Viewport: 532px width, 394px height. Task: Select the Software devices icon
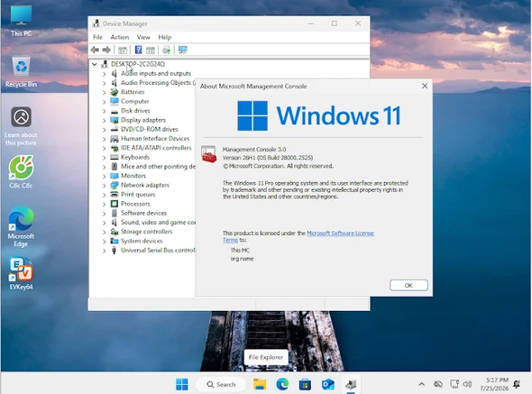(115, 213)
